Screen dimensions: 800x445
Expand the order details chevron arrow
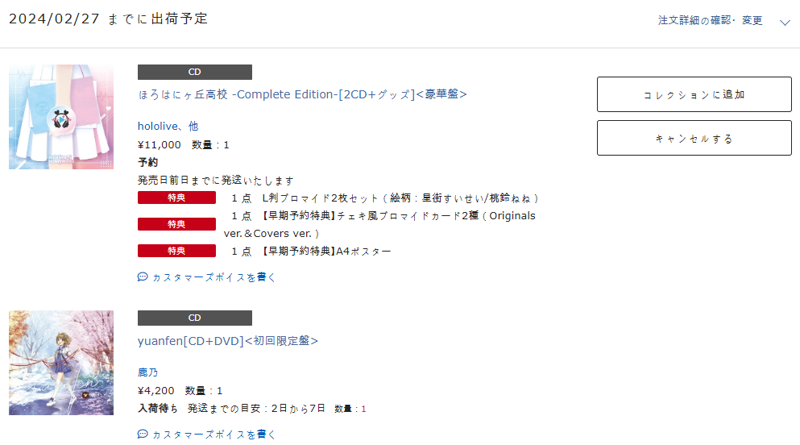coord(785,22)
